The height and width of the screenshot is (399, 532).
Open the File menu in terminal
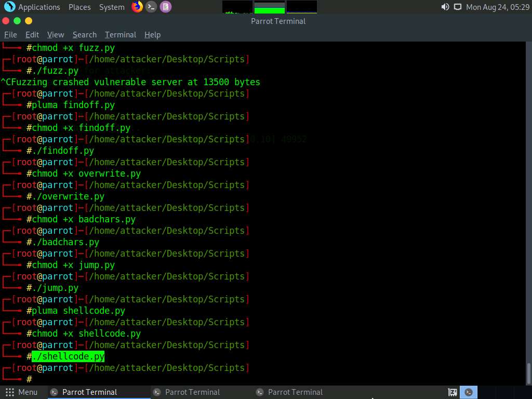(x=10, y=35)
